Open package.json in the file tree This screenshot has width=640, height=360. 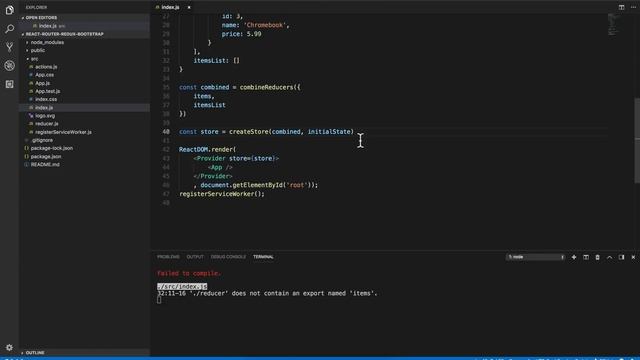coord(46,156)
